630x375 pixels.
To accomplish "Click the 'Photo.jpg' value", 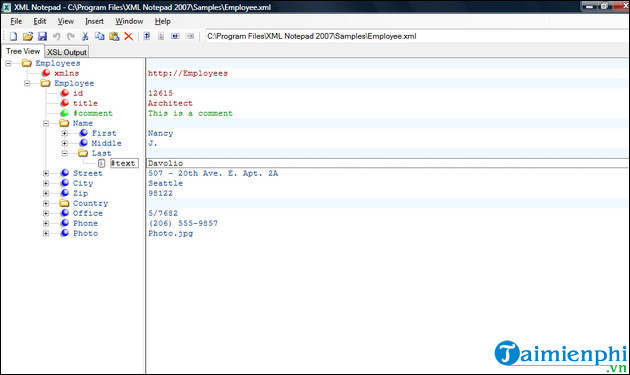I will coord(170,233).
